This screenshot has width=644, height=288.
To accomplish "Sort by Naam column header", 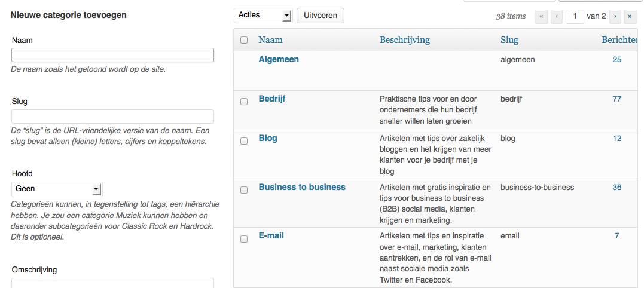I will point(270,40).
